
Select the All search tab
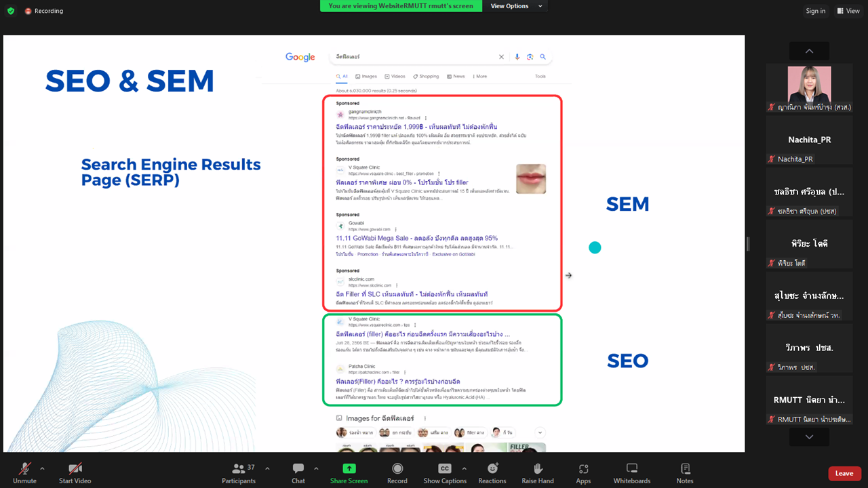[342, 77]
